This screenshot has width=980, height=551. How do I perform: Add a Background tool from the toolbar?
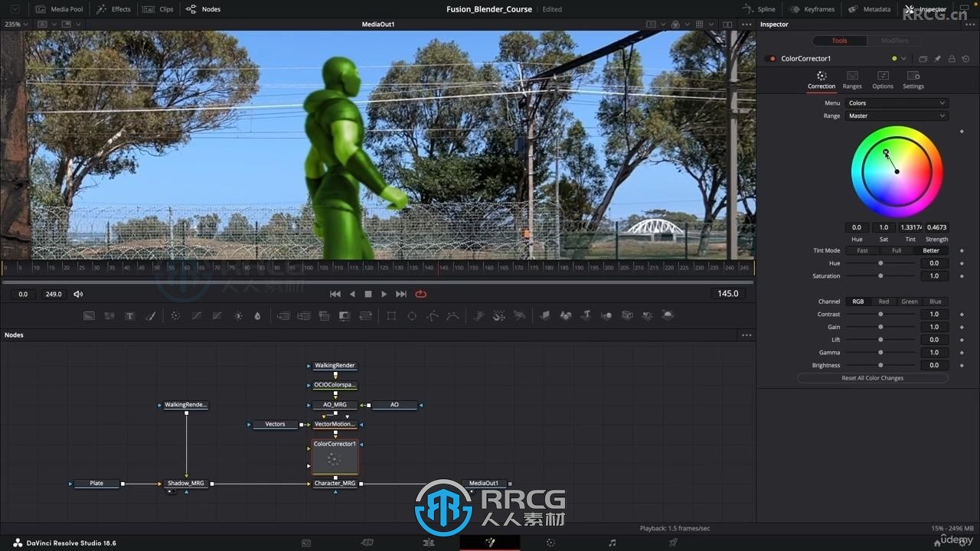[x=89, y=315]
